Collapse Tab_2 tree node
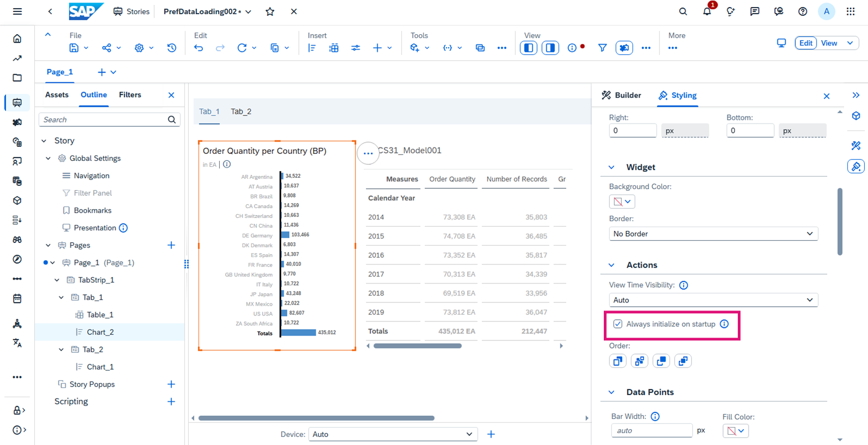The width and height of the screenshot is (868, 445). 61,350
